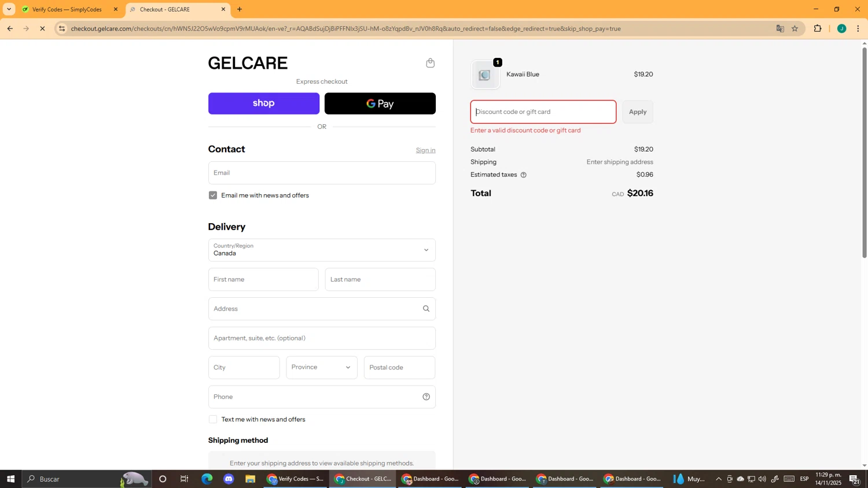The width and height of the screenshot is (868, 488).
Task: Open Task View in taskbar
Action: (x=185, y=479)
